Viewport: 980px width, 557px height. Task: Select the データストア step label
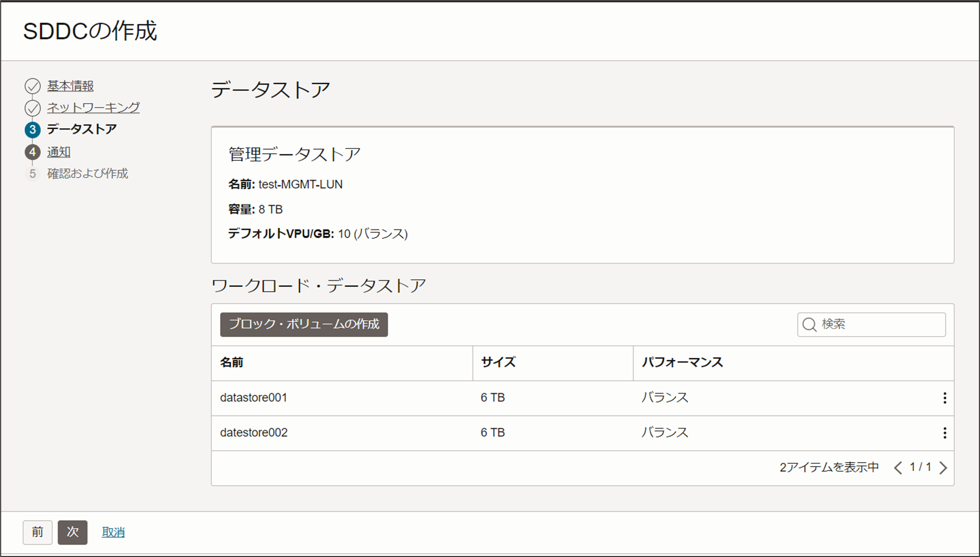(82, 129)
